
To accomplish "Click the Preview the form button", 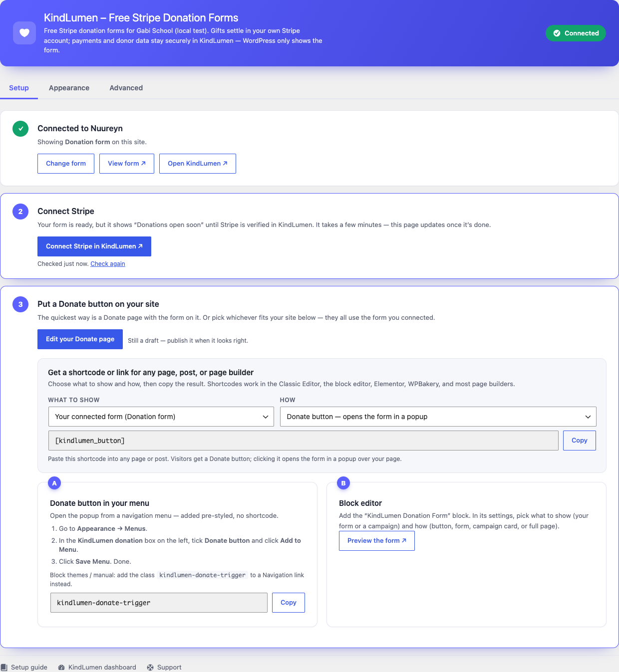I will tap(377, 541).
